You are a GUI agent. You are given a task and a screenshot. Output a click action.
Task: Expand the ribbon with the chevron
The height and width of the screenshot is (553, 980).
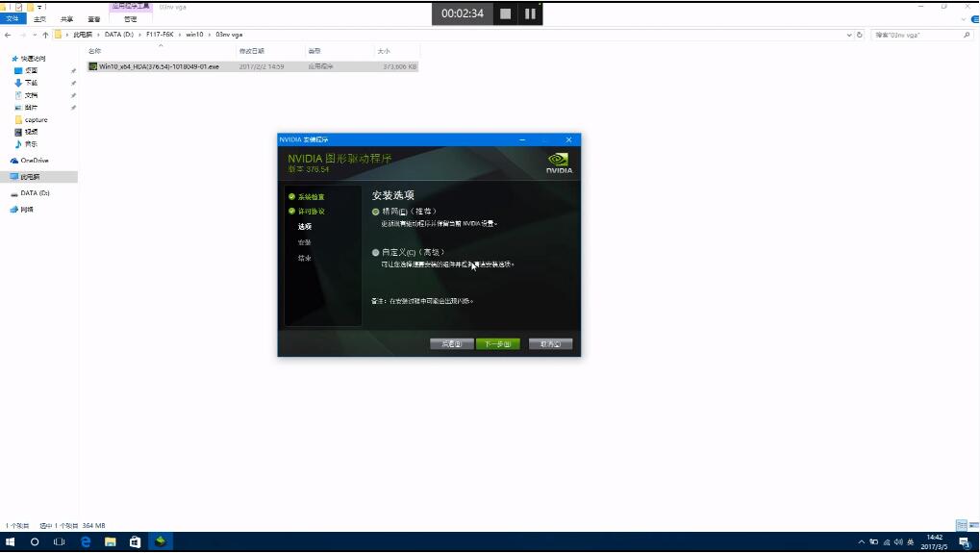point(963,19)
